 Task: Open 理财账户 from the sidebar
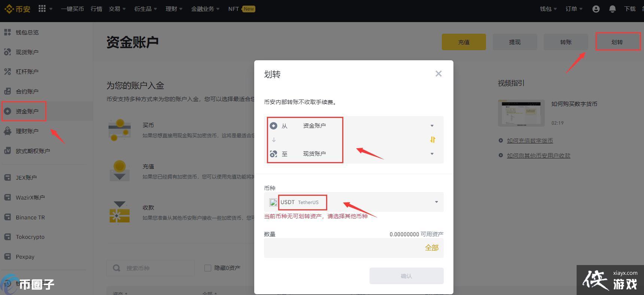(x=27, y=131)
